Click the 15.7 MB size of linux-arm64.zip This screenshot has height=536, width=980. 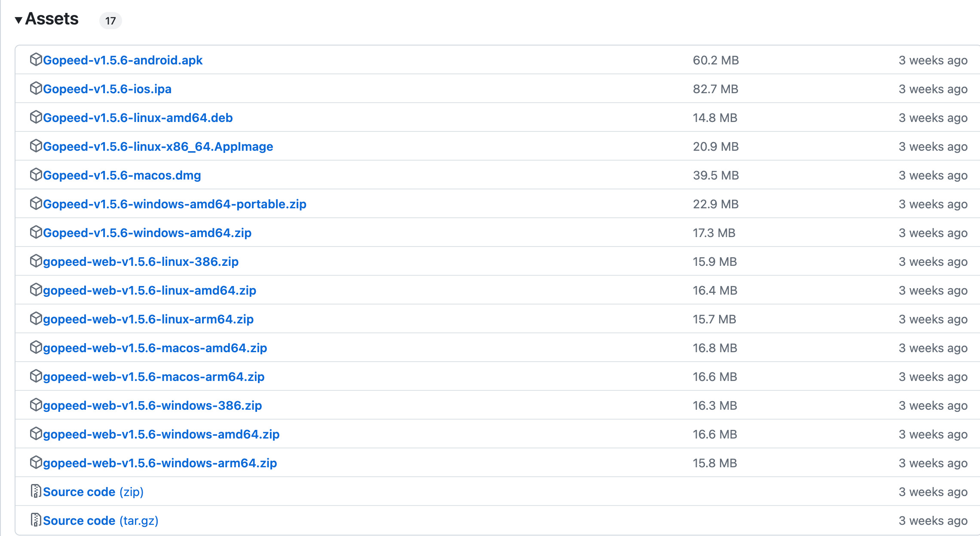[x=714, y=319]
